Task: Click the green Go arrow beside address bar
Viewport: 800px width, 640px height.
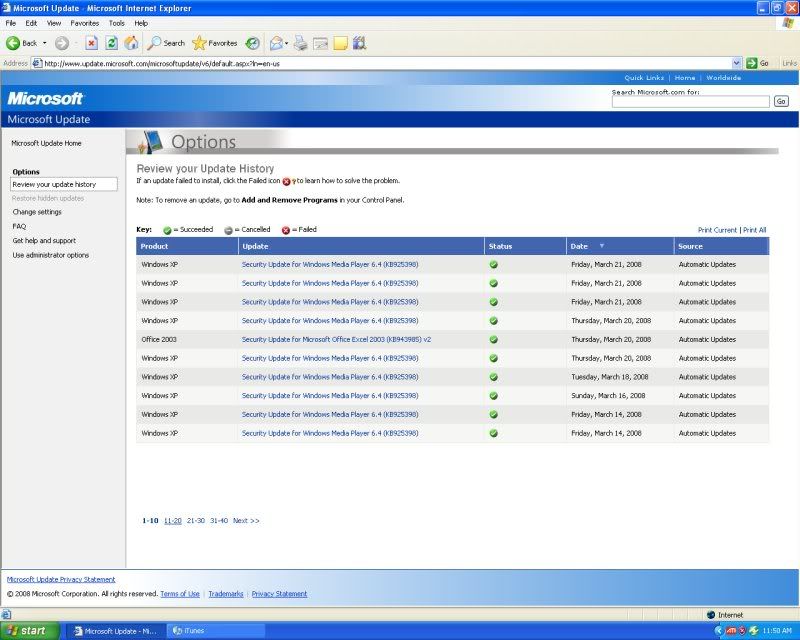Action: pyautogui.click(x=752, y=63)
